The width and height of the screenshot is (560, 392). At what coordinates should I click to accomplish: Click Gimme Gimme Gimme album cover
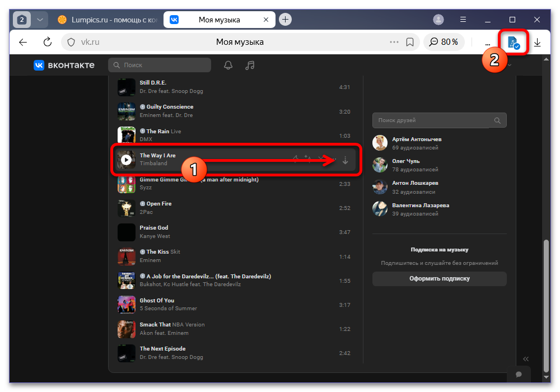127,184
